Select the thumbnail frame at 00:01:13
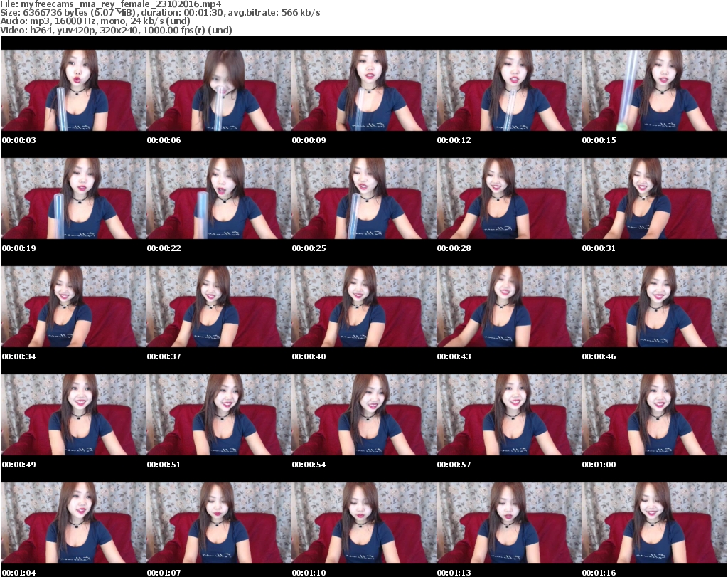728x577 pixels. (x=509, y=523)
